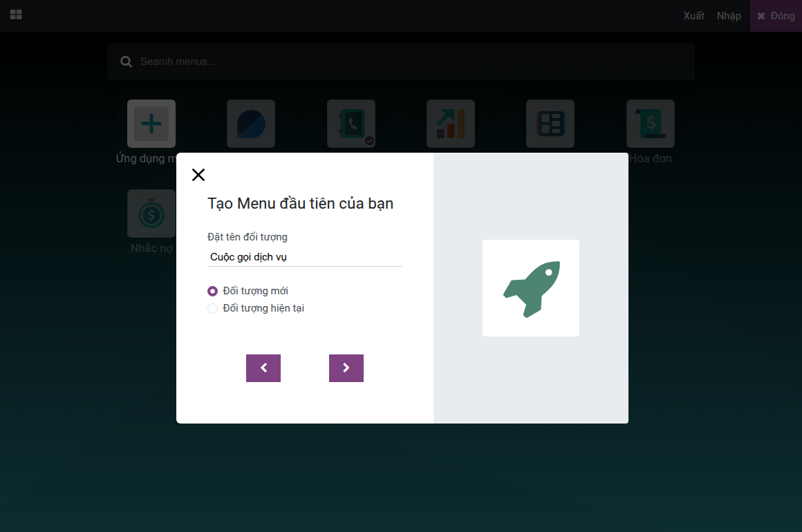The image size is (802, 532).
Task: Click the Đóng button in top bar
Action: click(x=776, y=16)
